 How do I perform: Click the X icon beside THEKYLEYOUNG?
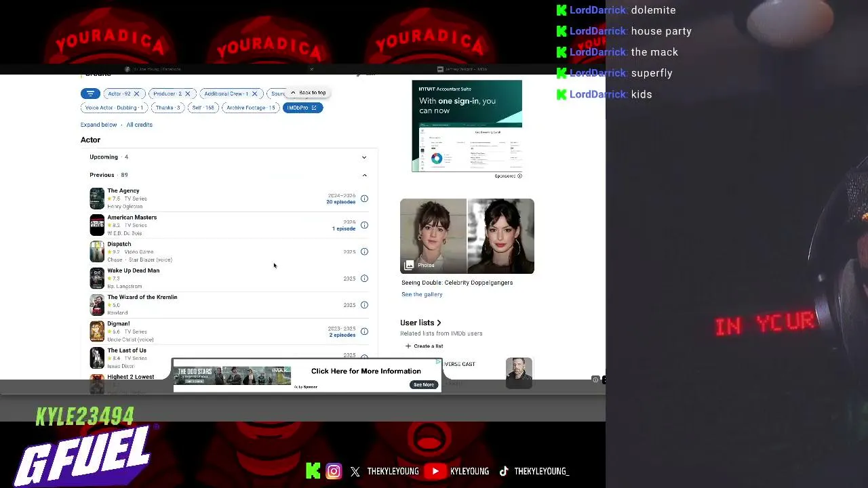(355, 472)
